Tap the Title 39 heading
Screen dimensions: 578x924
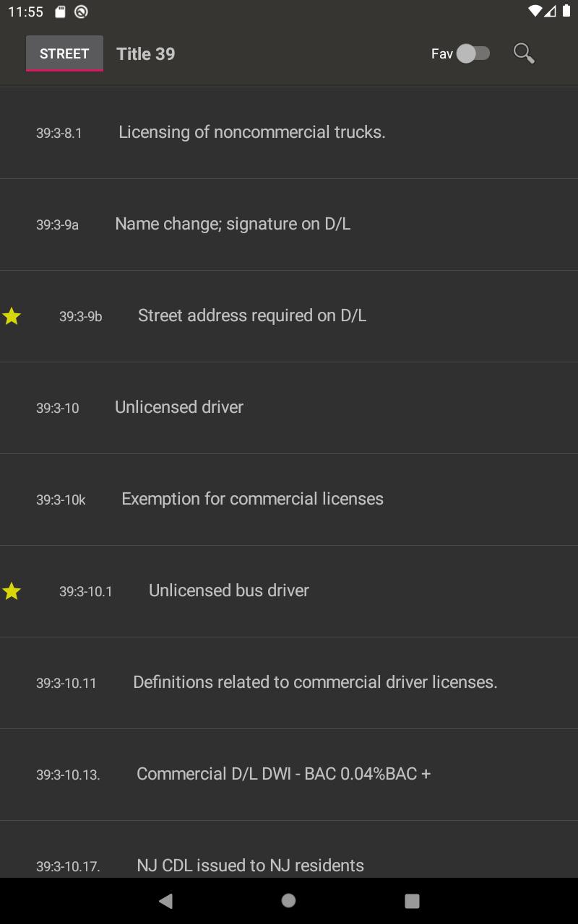[x=146, y=54]
